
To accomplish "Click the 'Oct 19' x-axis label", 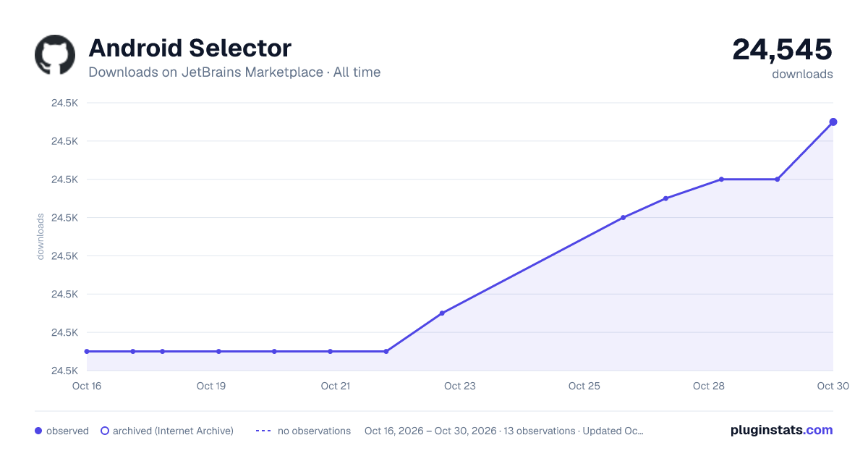I will [211, 386].
